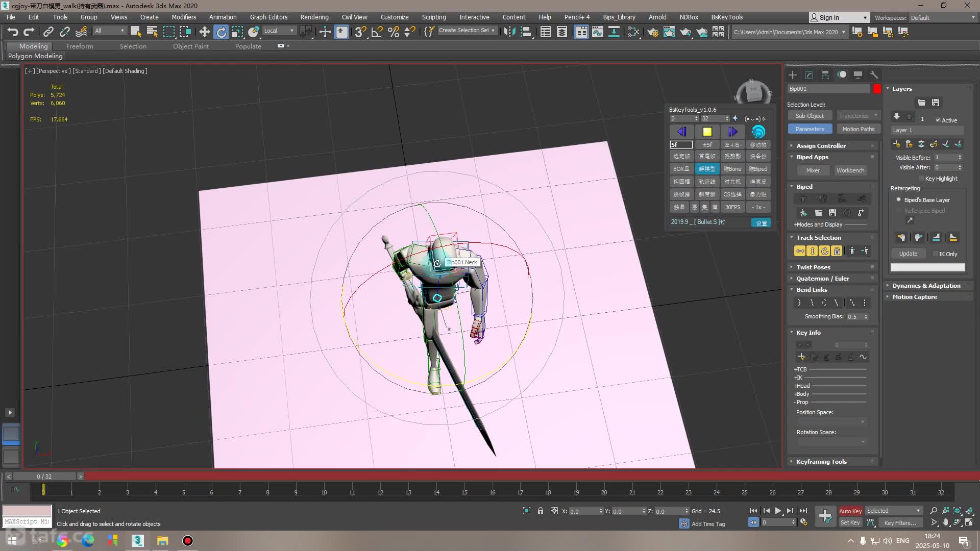Switch to the Freeform ribbon tab
This screenshot has height=551, width=980.
[80, 46]
